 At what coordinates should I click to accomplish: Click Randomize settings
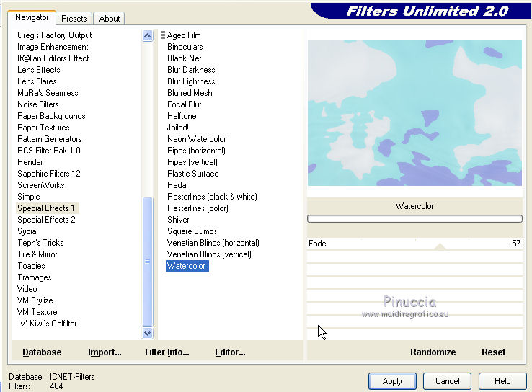click(x=433, y=352)
